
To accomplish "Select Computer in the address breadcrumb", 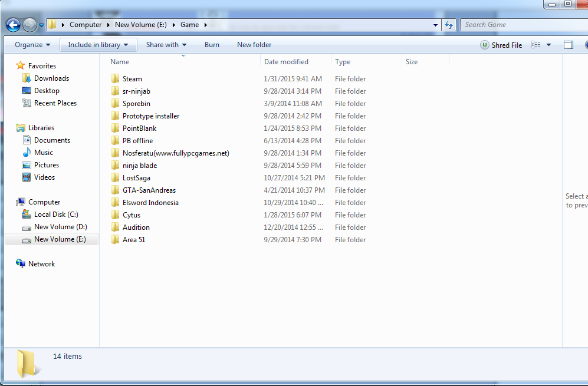I will click(86, 25).
